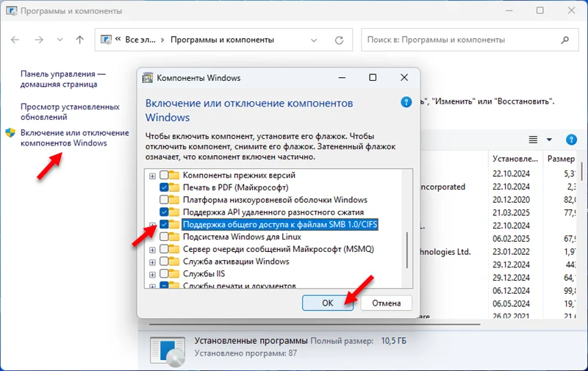This screenshot has width=588, height=371.
Task: Click the Forward navigation arrow
Action: click(x=39, y=40)
